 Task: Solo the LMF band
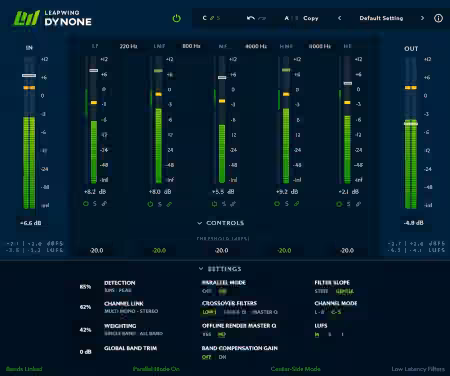(x=160, y=204)
